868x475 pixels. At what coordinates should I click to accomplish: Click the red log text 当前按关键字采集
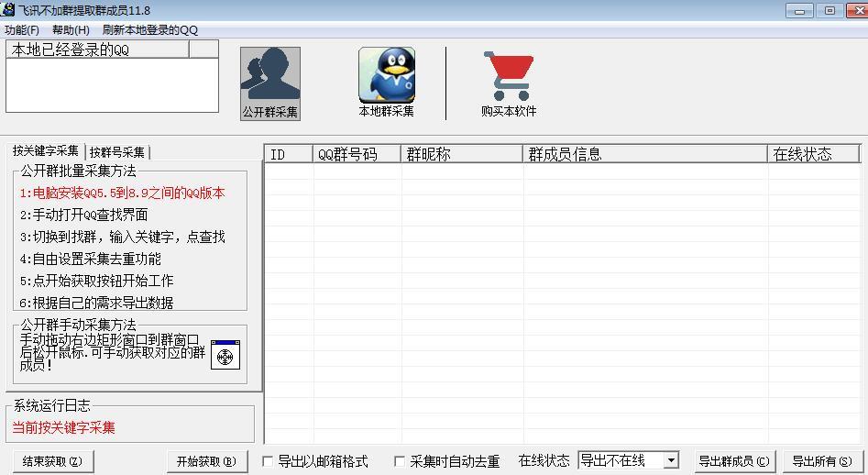point(63,427)
